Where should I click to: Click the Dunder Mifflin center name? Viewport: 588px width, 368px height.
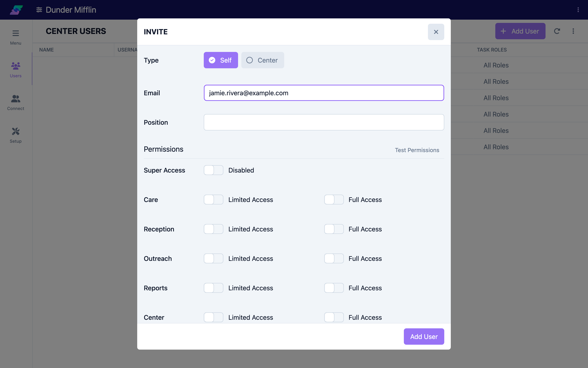pyautogui.click(x=71, y=10)
